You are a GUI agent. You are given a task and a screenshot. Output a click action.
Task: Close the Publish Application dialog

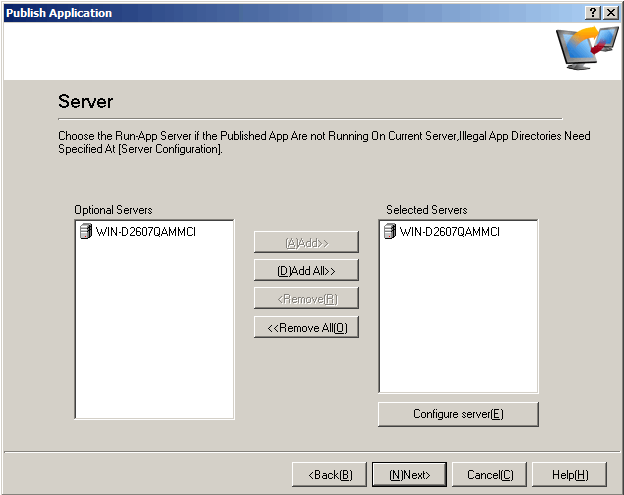[610, 13]
